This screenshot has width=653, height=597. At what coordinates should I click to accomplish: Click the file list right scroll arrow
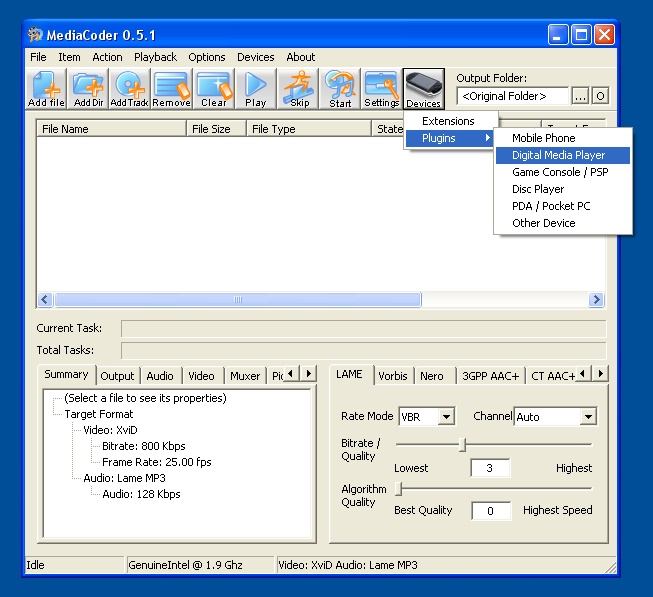coord(596,299)
